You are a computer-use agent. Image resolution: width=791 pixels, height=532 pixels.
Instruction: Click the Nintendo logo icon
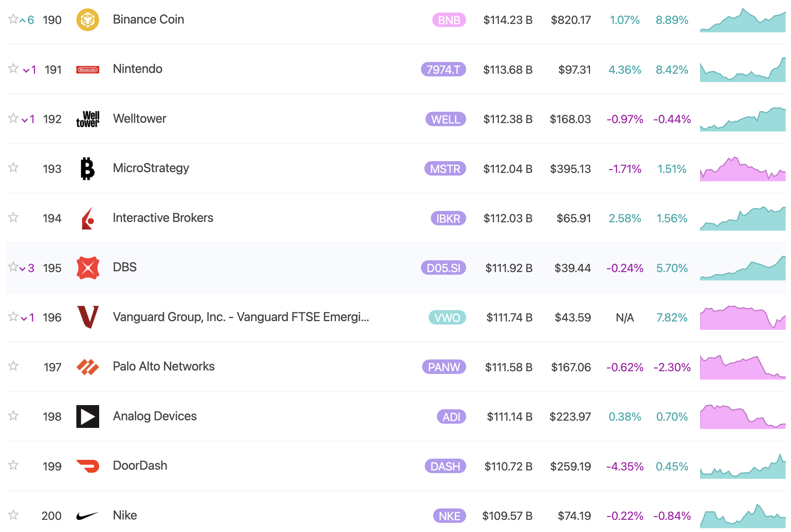(x=87, y=70)
